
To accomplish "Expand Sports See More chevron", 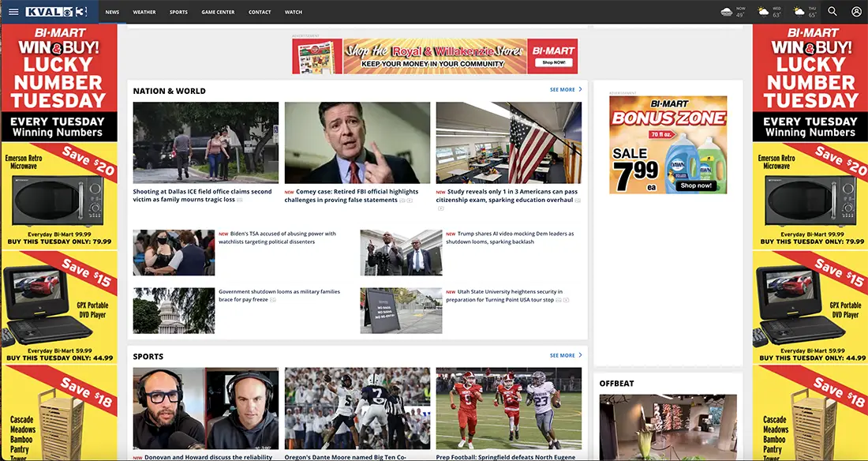I will tap(580, 355).
